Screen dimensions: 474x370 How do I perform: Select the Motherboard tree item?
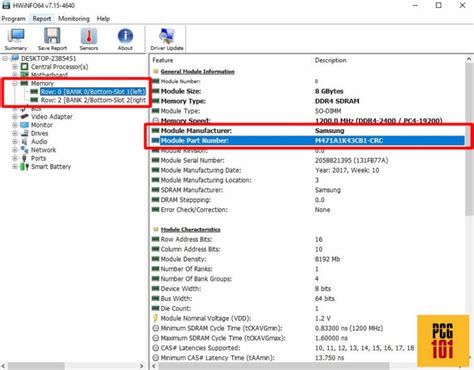[49, 75]
